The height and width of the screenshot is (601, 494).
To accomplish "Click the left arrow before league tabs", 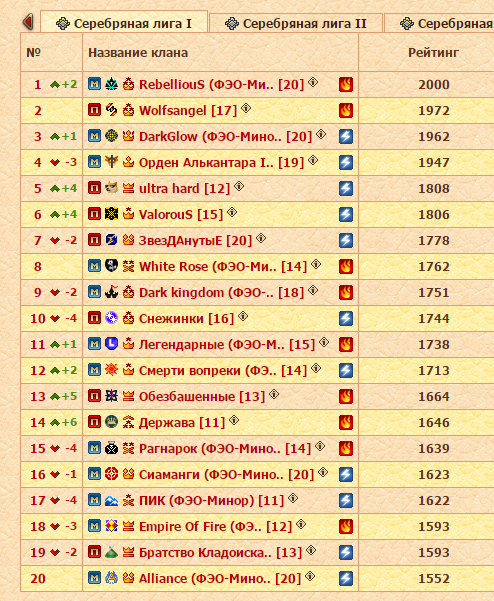I will coord(28,21).
